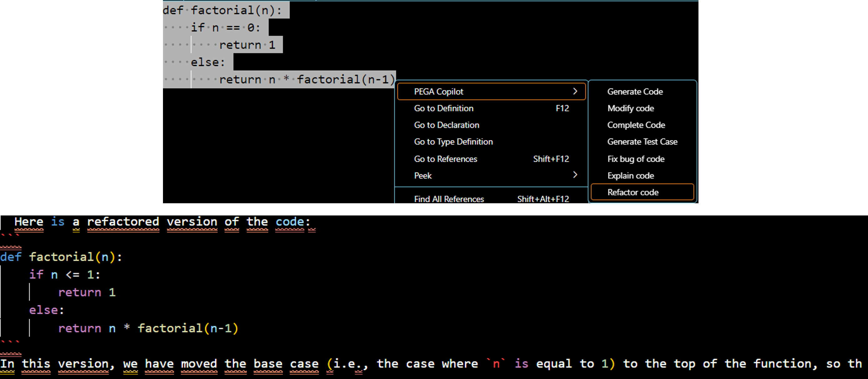The image size is (868, 379).
Task: Click the selected 'def factorial(n):' line
Action: point(222,10)
